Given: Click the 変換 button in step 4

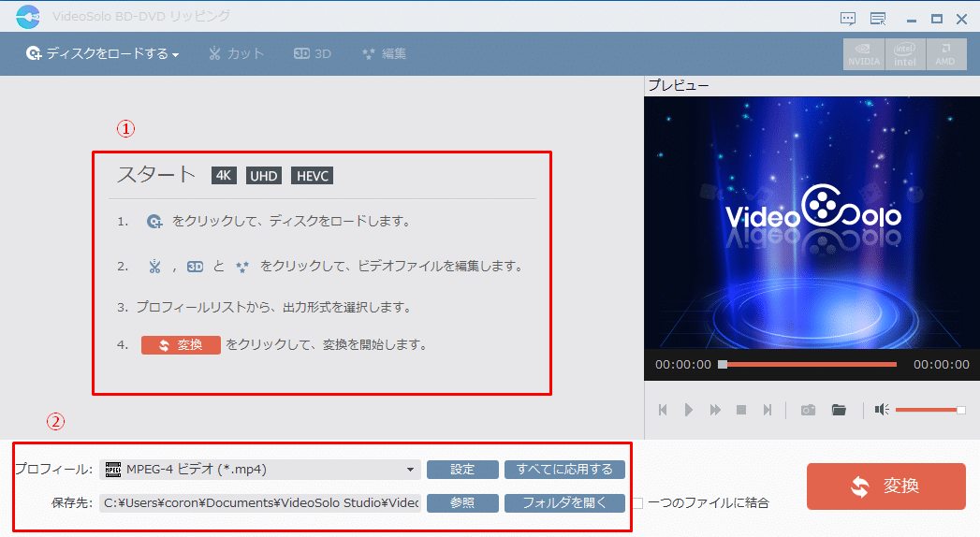Looking at the screenshot, I should pyautogui.click(x=181, y=344).
